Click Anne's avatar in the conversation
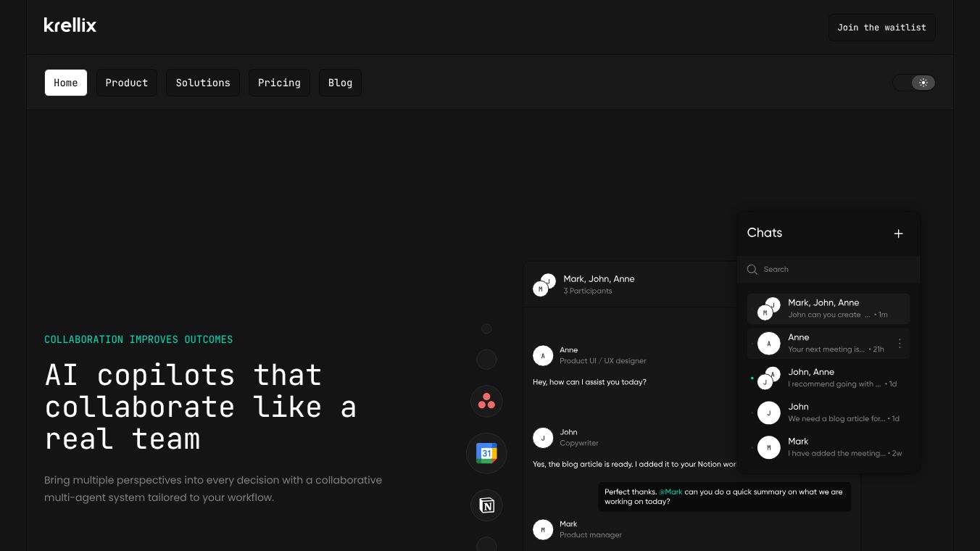The image size is (980, 551). click(x=543, y=355)
